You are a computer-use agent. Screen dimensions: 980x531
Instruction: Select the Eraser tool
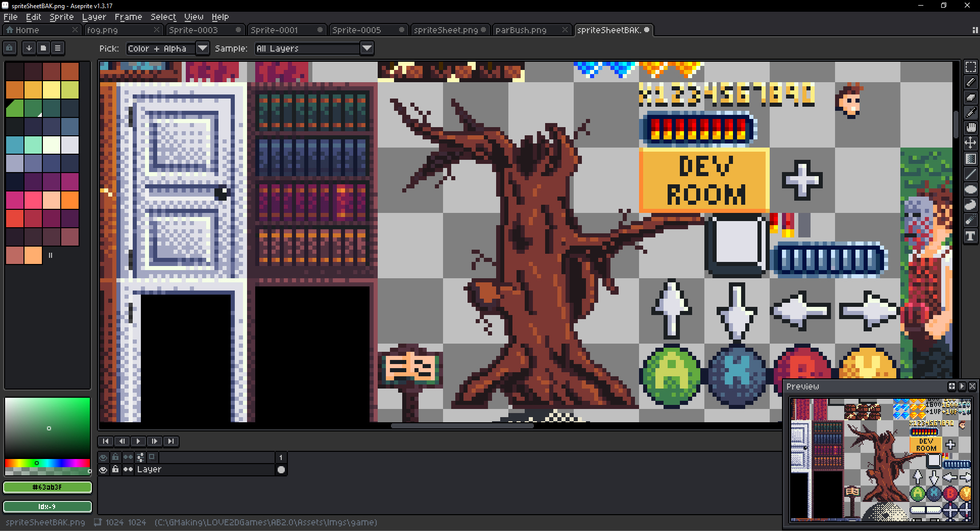[x=970, y=97]
